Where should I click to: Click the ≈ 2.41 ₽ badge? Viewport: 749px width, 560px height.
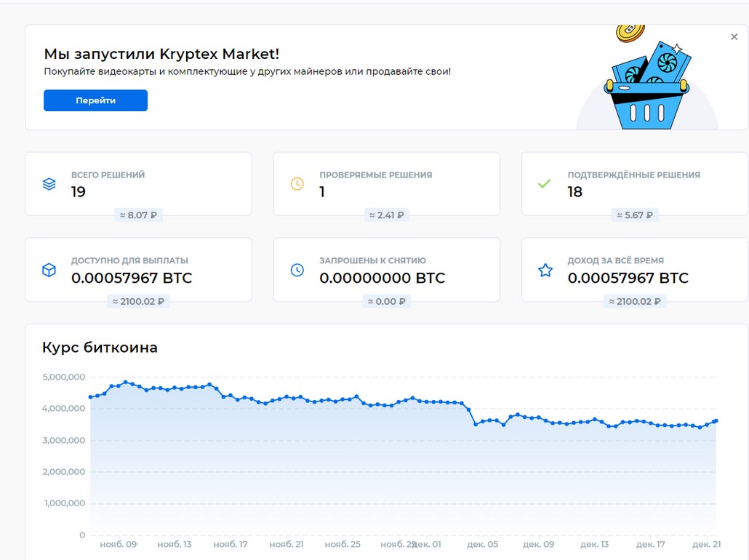[386, 215]
